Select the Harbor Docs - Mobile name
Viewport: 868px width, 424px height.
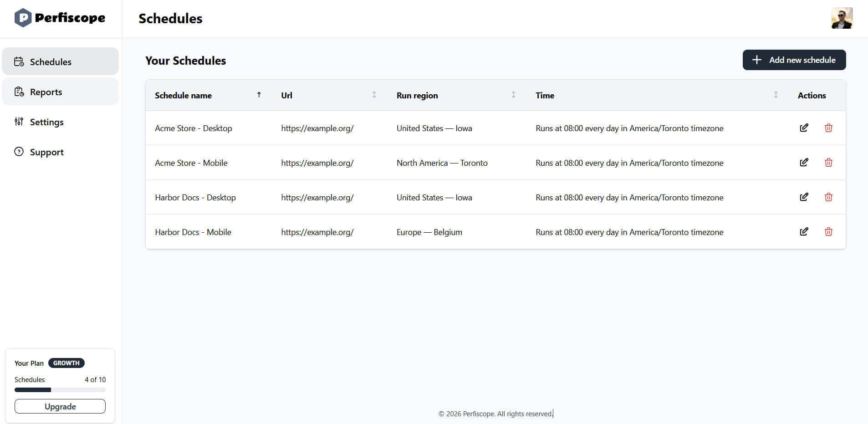click(193, 232)
